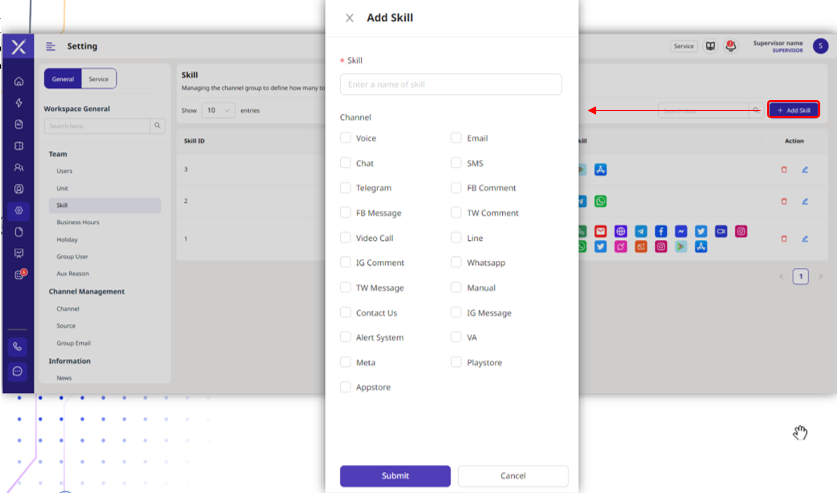Open the book guide icon in header

point(710,46)
